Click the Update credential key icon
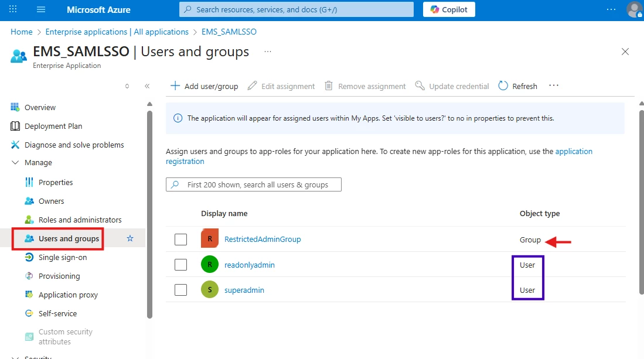The width and height of the screenshot is (644, 359). (x=420, y=86)
